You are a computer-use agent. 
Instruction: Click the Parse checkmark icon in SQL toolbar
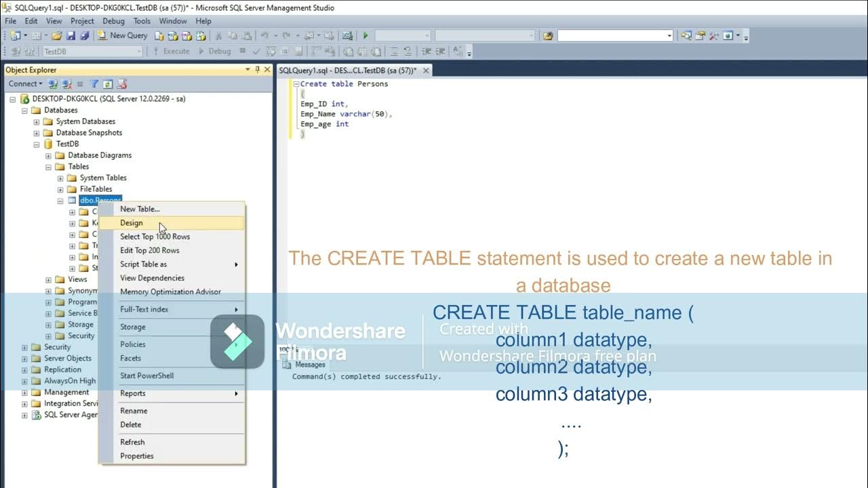[256, 51]
